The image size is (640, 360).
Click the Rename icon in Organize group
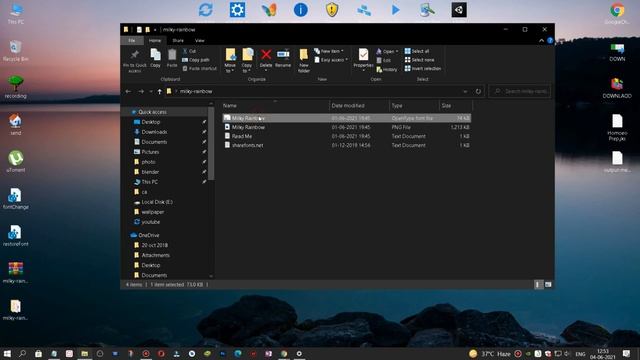283,54
